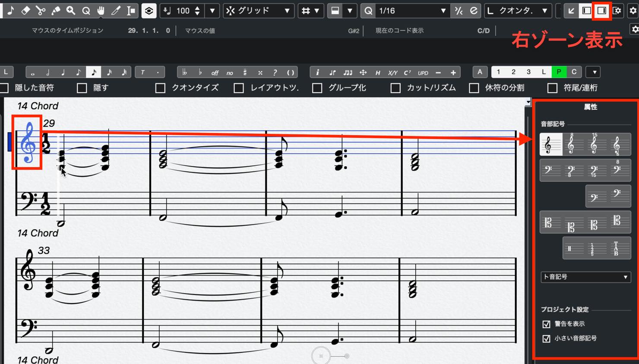Click the sharp accidental icon
Viewport: 639px width, 364px height.
coord(245,73)
